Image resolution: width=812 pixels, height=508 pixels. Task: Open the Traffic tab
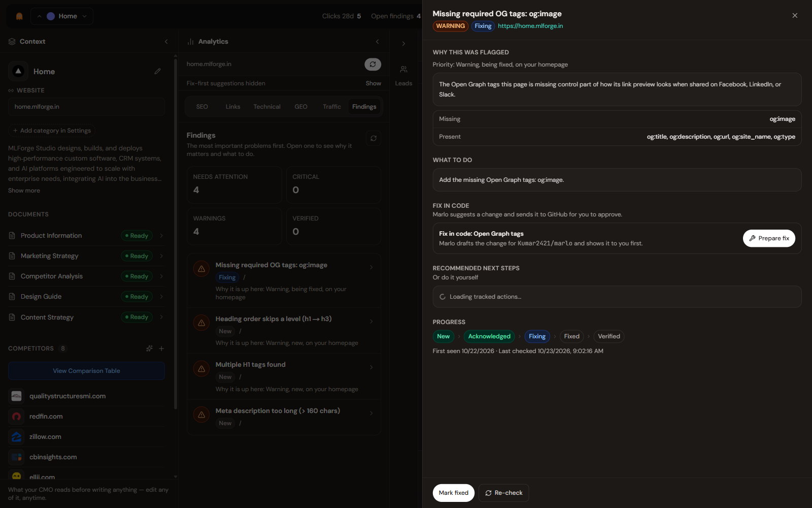(332, 107)
